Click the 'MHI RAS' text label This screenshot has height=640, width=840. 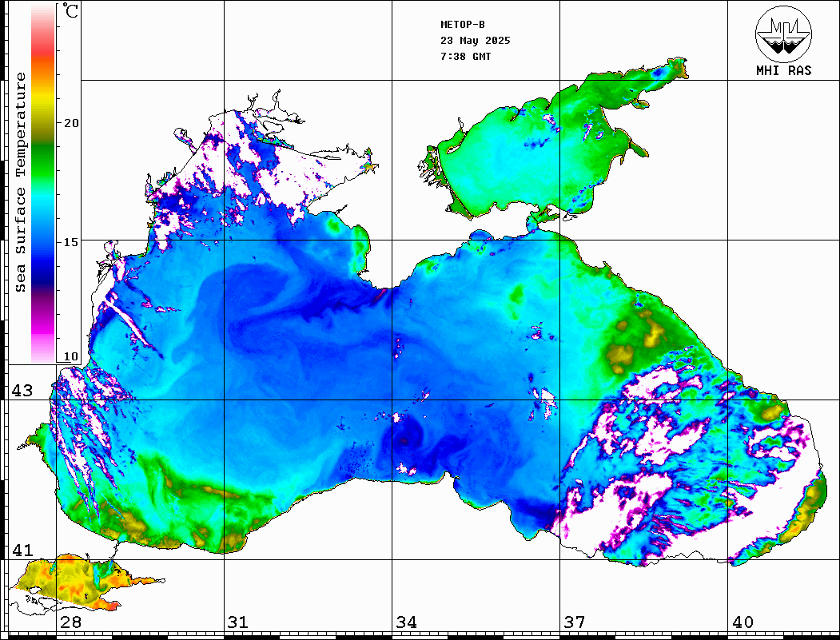784,70
